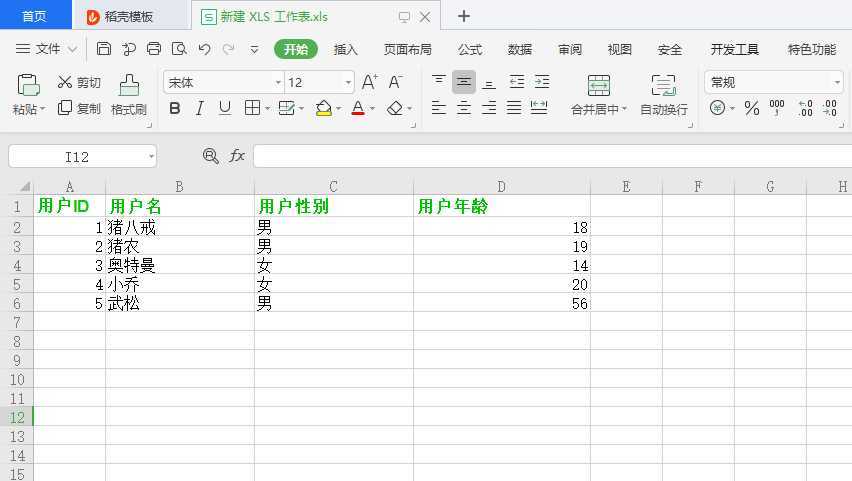Align text to bottom of cell
This screenshot has height=481, width=852.
(489, 83)
